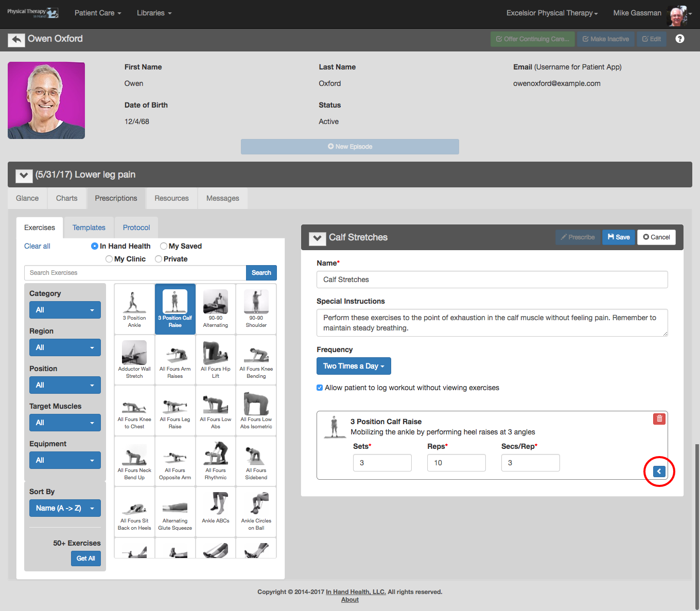700x611 pixels.
Task: Uncheck allow patient to log workout checkbox
Action: pyautogui.click(x=320, y=388)
